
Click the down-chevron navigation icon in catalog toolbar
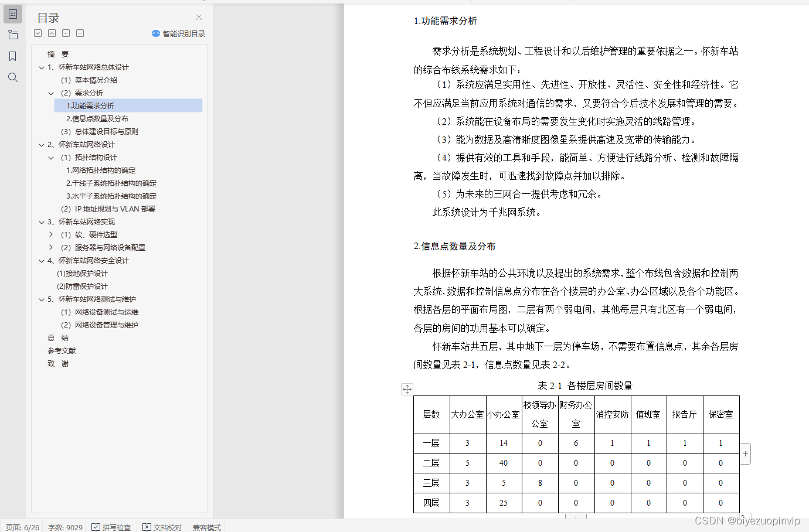38,33
